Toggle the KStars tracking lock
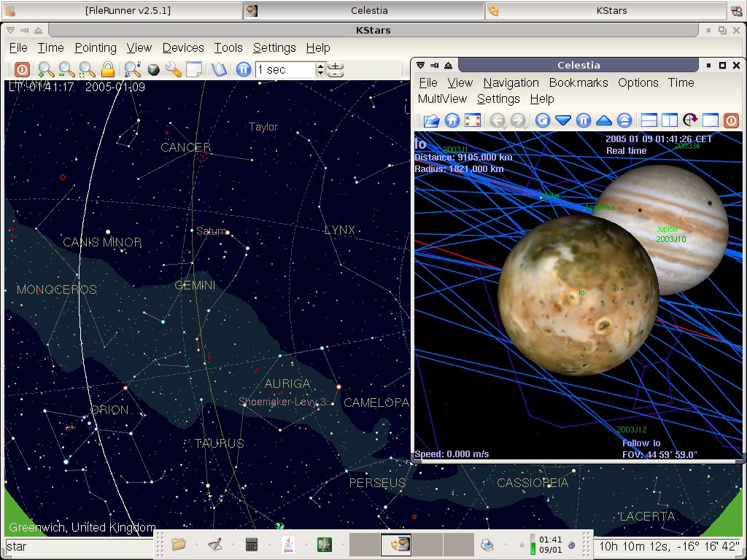The image size is (747, 560). 108,70
